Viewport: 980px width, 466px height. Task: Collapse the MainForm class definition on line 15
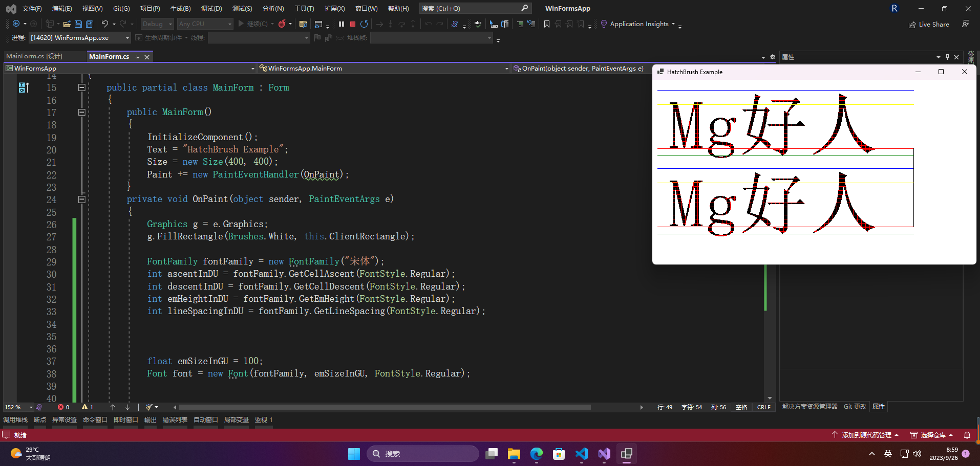click(81, 87)
